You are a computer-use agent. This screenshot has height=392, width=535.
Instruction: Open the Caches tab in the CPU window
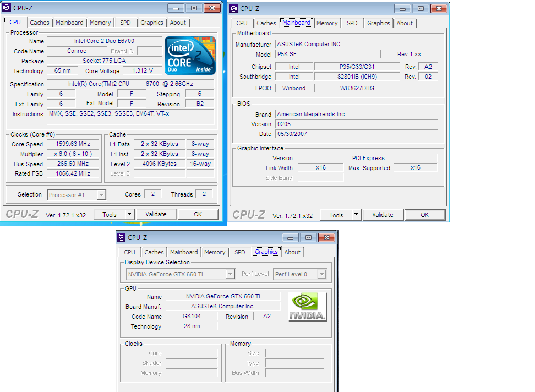40,23
